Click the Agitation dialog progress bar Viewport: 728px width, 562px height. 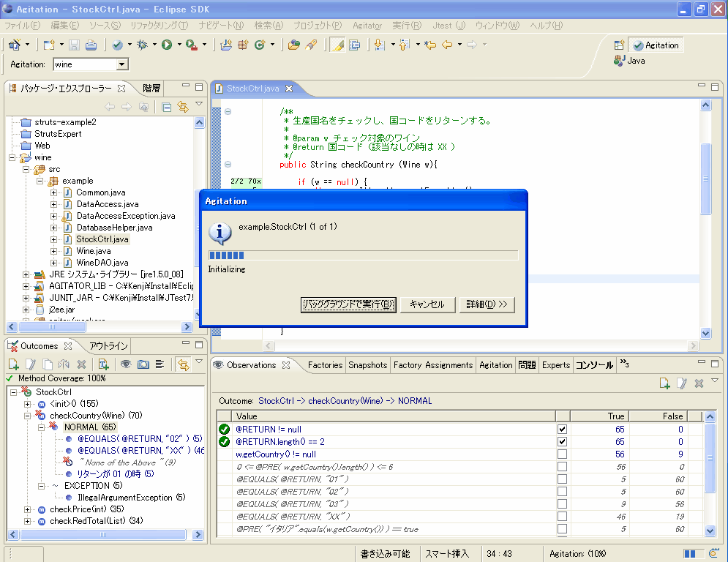(363, 255)
